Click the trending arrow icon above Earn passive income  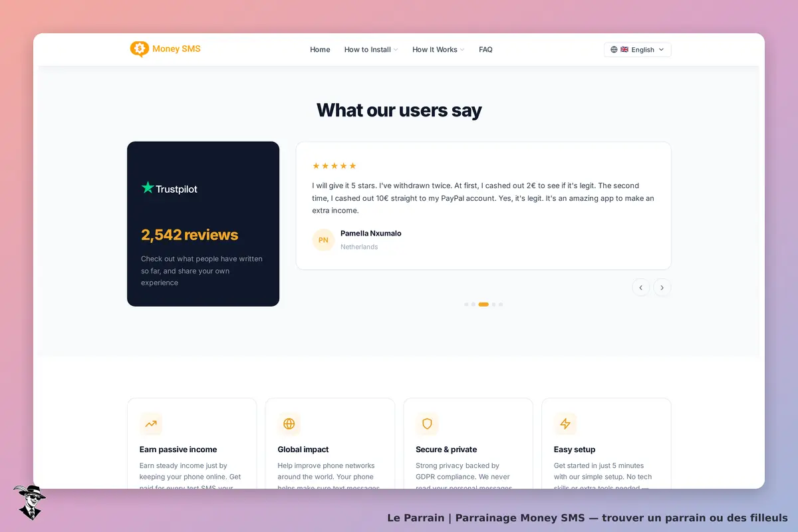point(151,424)
